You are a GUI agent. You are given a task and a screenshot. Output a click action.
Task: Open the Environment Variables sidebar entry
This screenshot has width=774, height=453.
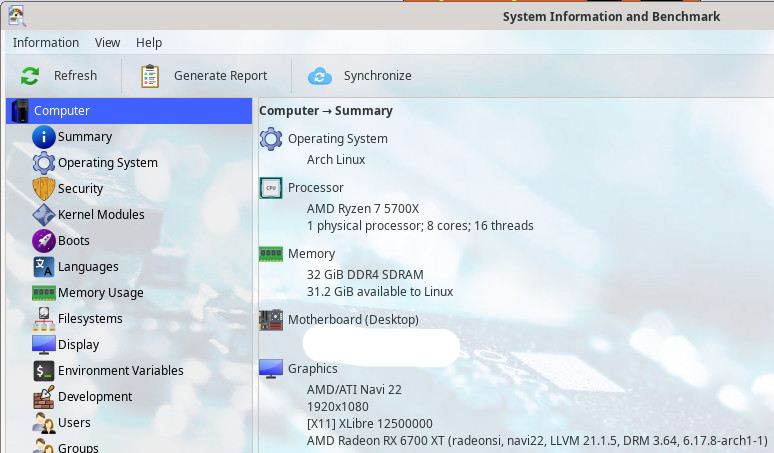click(x=120, y=371)
